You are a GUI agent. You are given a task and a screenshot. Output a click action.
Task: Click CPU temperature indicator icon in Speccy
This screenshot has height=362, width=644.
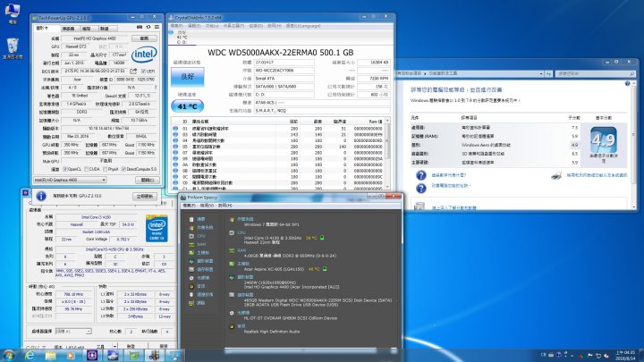pyautogui.click(x=322, y=238)
